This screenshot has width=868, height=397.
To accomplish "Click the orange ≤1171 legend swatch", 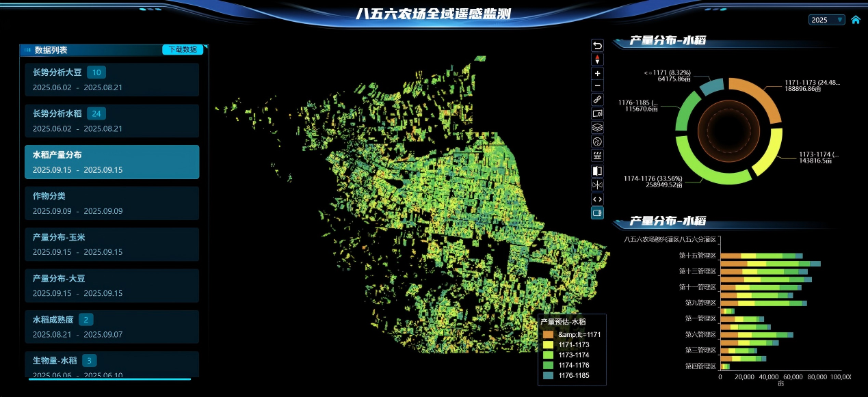I will point(548,334).
